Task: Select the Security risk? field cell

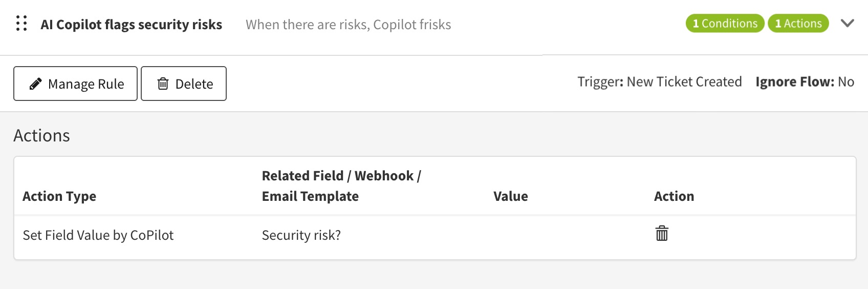Action: pos(301,235)
